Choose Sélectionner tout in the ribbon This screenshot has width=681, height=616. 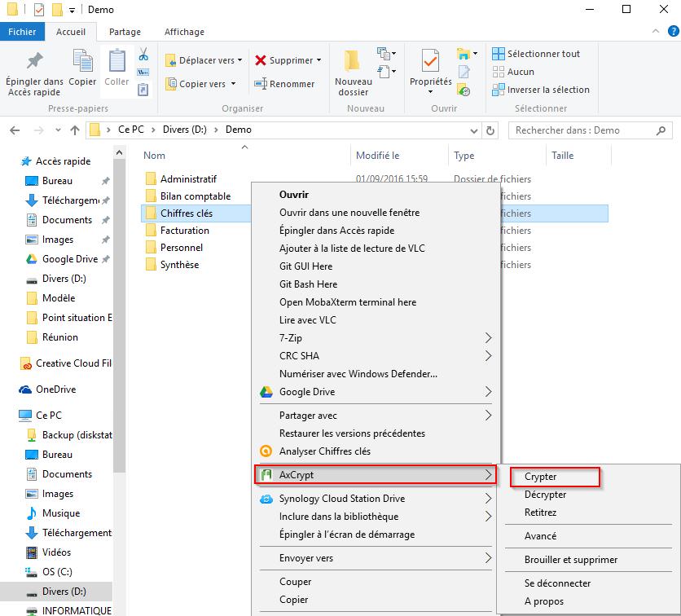[536, 54]
